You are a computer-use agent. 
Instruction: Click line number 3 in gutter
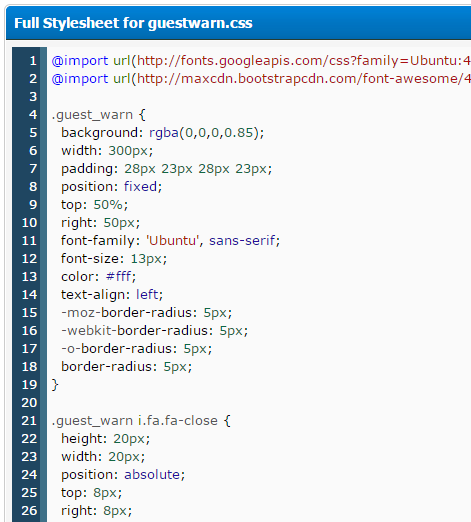pyautogui.click(x=33, y=97)
